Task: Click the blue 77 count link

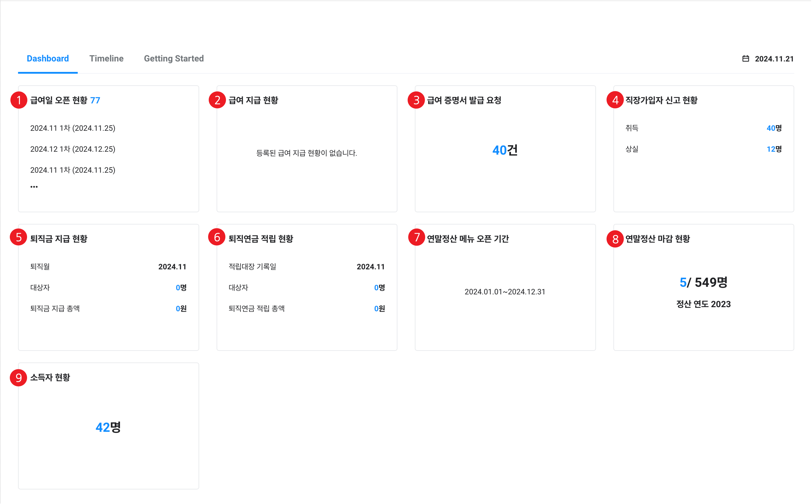Action: click(95, 100)
